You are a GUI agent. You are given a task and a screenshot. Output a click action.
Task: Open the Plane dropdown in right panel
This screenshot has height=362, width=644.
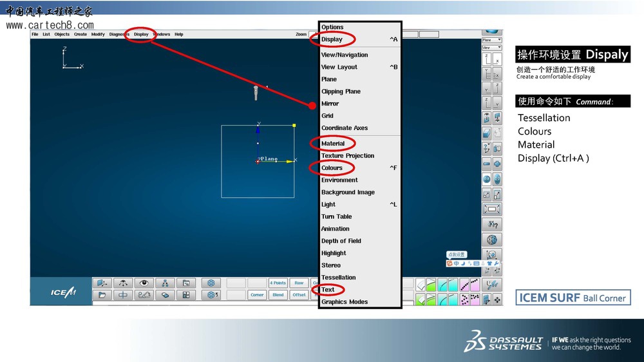[x=492, y=40]
